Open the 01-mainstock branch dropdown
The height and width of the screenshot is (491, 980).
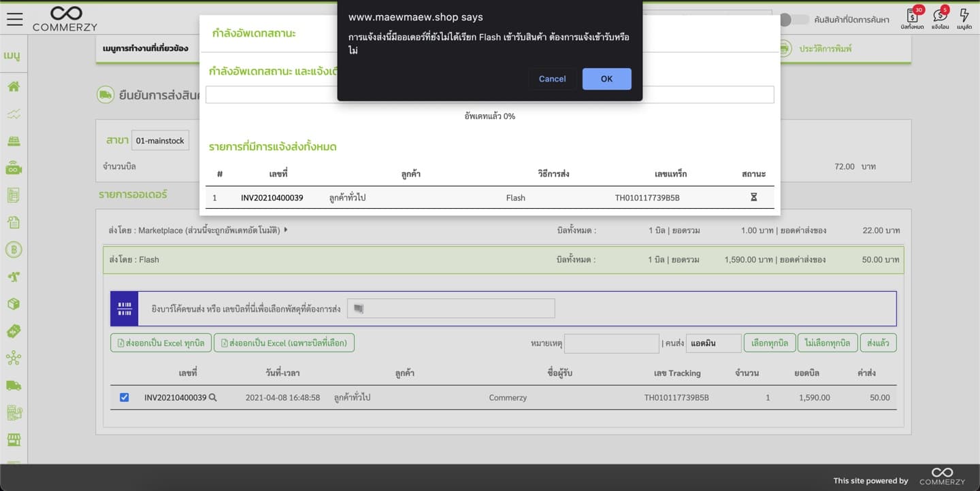[x=160, y=141]
